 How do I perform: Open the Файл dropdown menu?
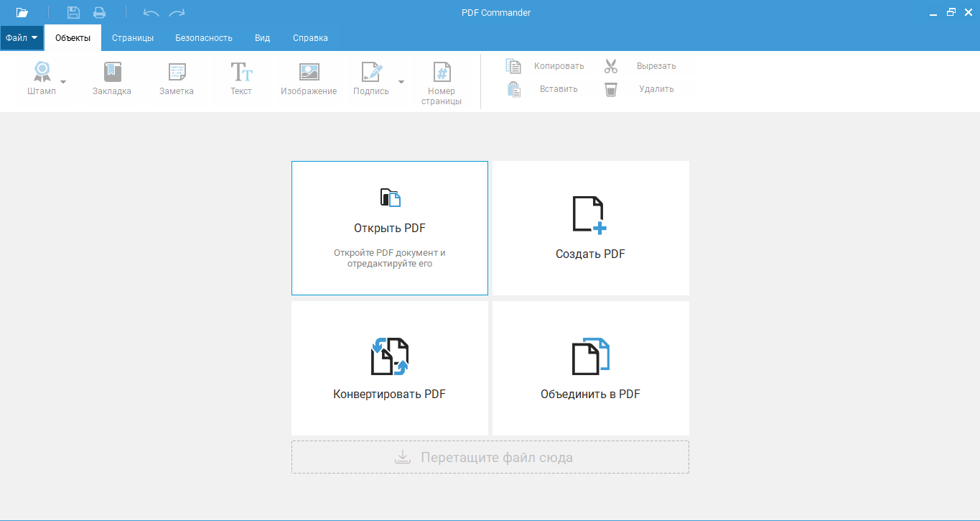(x=22, y=38)
